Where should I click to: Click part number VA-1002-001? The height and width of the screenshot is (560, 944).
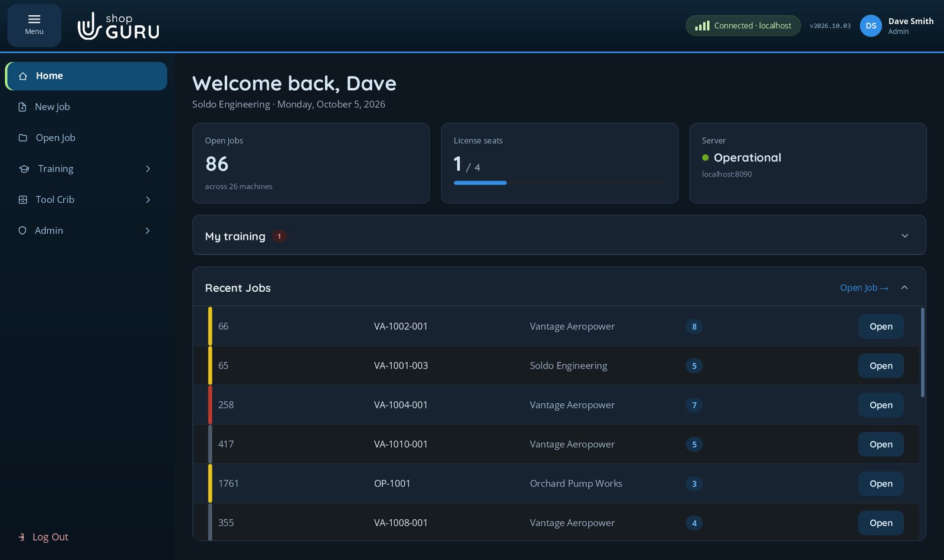pos(401,327)
